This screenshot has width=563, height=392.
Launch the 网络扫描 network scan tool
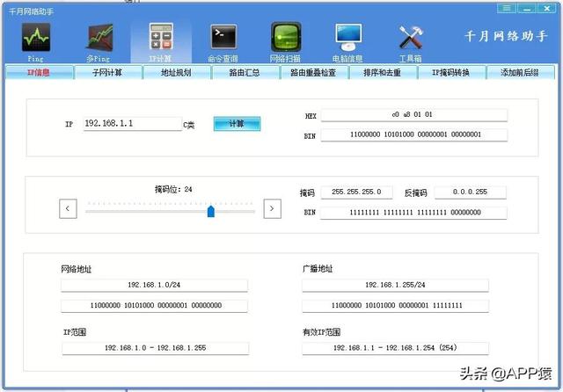click(x=285, y=40)
